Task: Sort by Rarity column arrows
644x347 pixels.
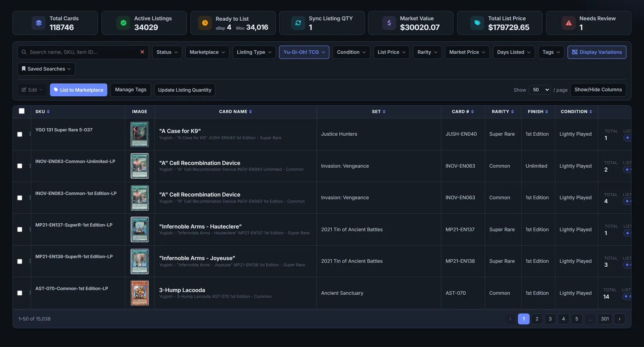Action: pos(512,112)
